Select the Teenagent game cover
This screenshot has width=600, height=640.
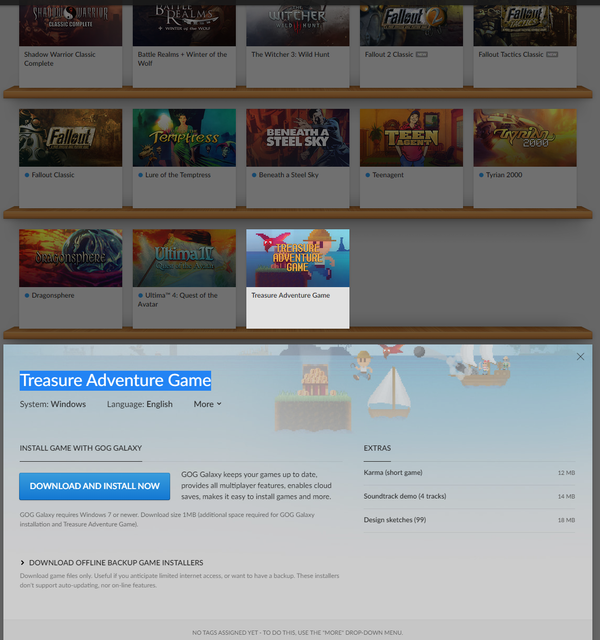click(x=411, y=138)
